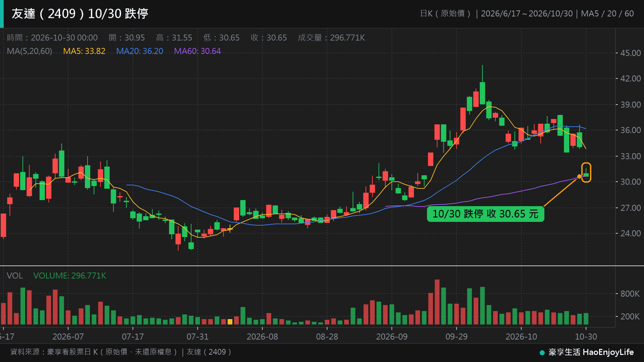The height and width of the screenshot is (362, 644).
Task: Click the yellow highlighted volume bar
Action: [x=230, y=322]
